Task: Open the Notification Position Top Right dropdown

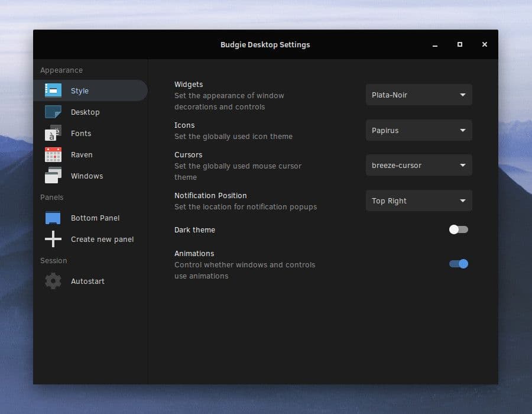Action: point(419,200)
